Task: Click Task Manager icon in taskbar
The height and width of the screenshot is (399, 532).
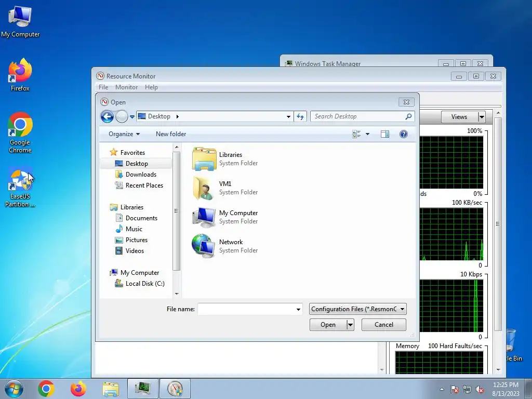Action: pos(143,389)
